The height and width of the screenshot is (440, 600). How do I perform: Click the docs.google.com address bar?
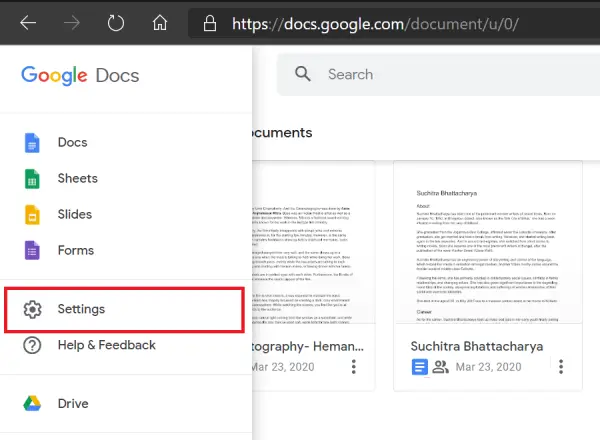[x=394, y=24]
